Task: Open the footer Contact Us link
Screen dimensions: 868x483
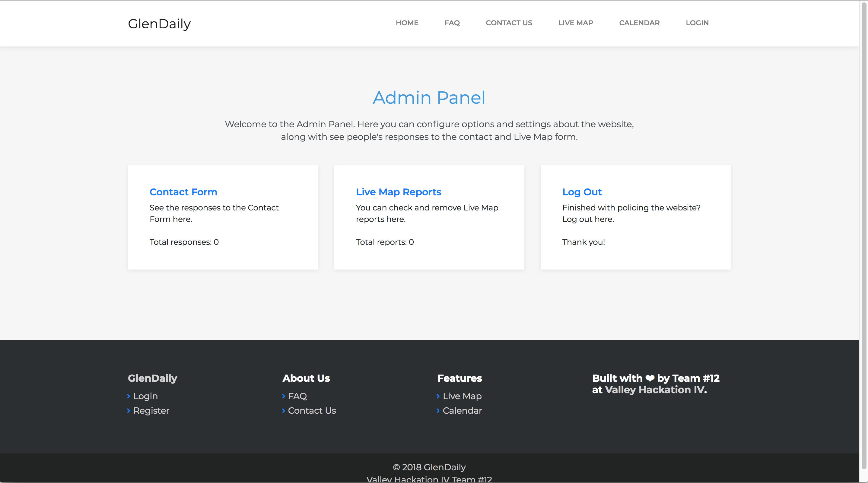Action: tap(312, 411)
